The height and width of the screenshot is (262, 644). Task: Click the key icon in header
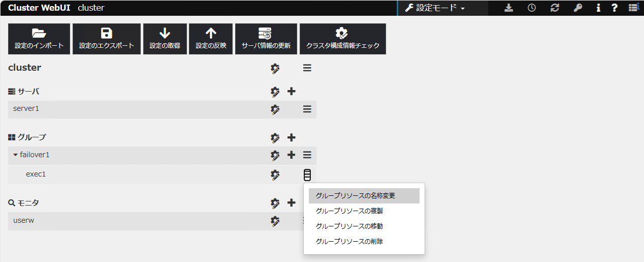(577, 8)
